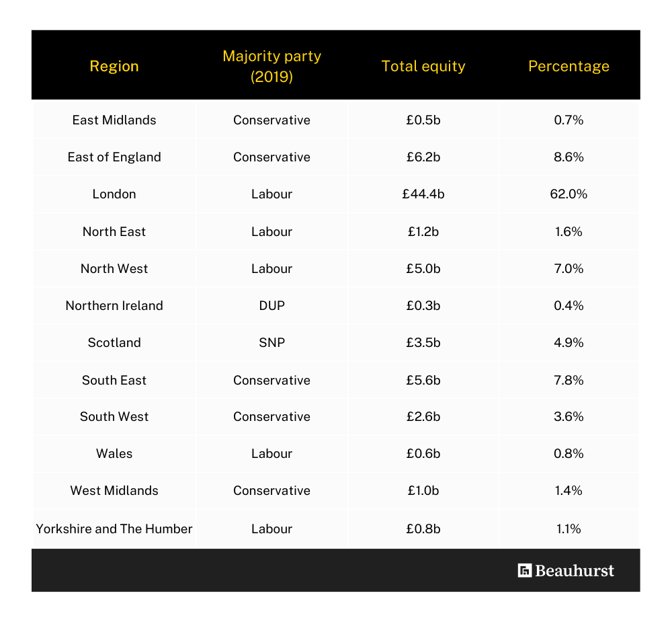Viewport: 672px width, 622px height.
Task: Click the Percentage column header
Action: tap(569, 66)
